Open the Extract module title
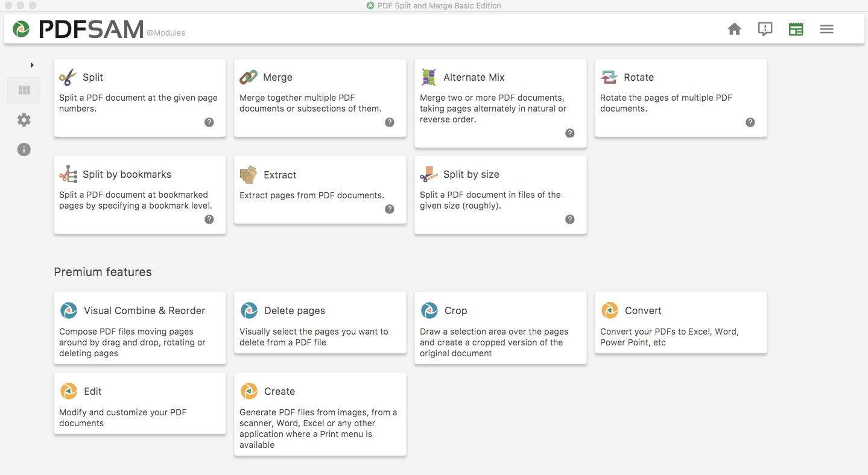This screenshot has height=475, width=868. pos(280,175)
